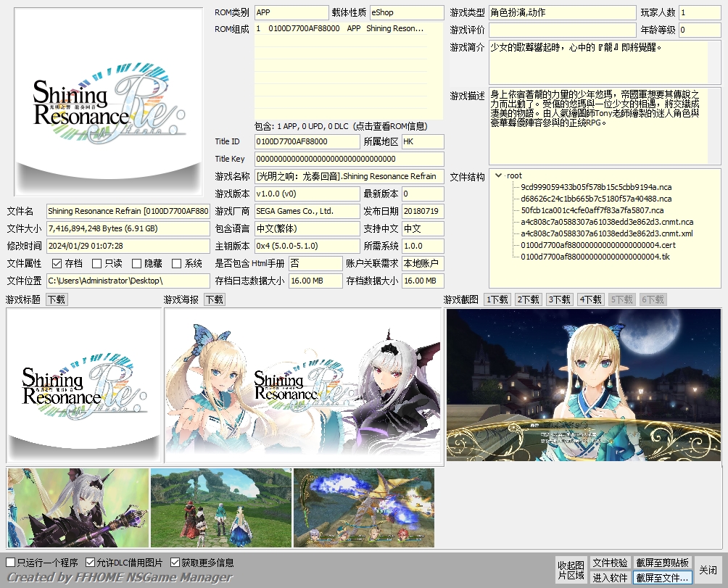Viewport: 728px width, 588px height.
Task: Select the green field party screenshot thumbnail
Action: click(x=221, y=508)
